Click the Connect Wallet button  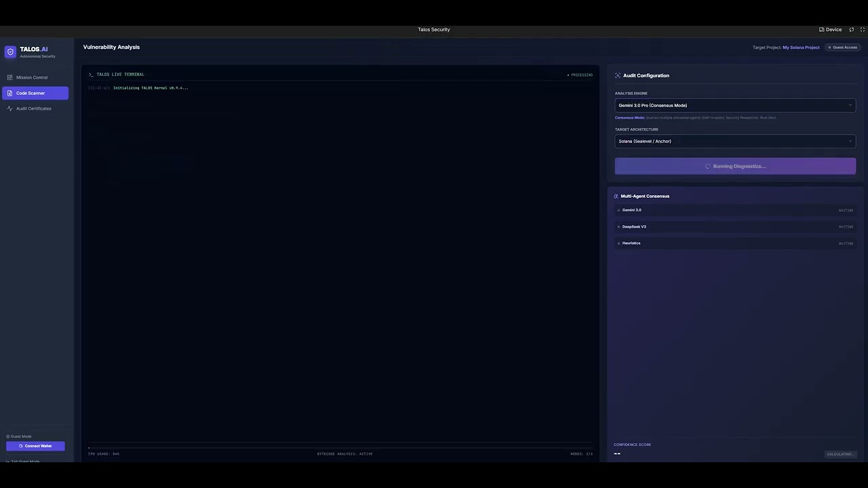point(35,446)
